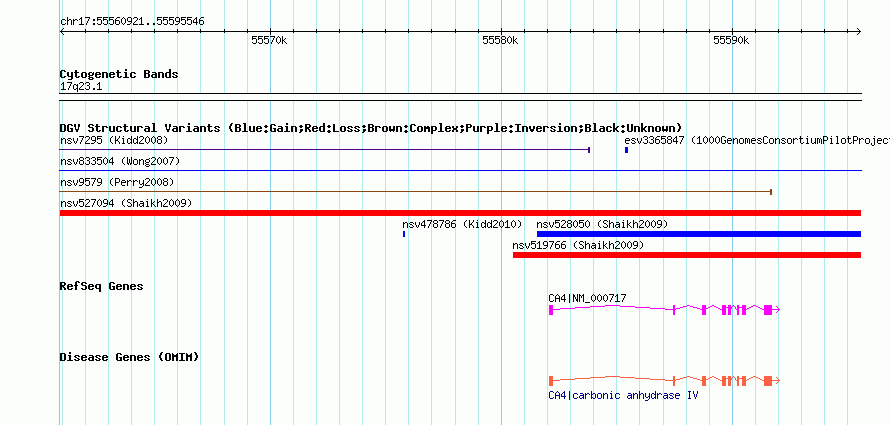Select the thick red nsv527094 loss bar
Screen dimensions: 890x425
[460, 213]
